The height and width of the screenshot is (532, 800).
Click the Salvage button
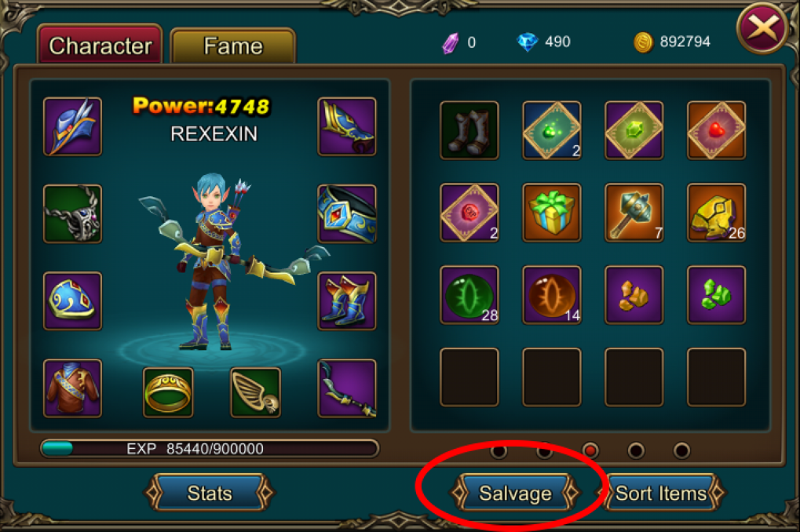pos(515,493)
